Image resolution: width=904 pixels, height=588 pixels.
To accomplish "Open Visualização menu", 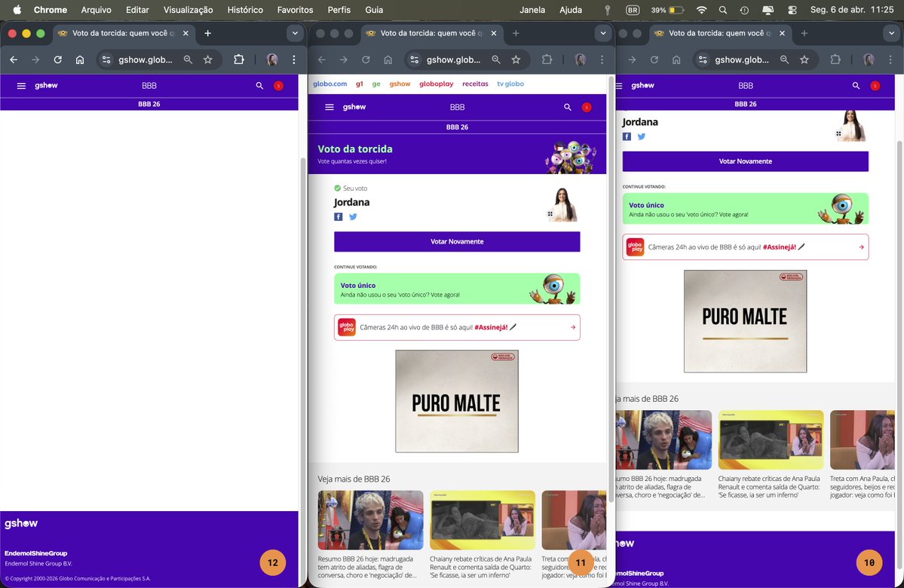I will [x=188, y=10].
